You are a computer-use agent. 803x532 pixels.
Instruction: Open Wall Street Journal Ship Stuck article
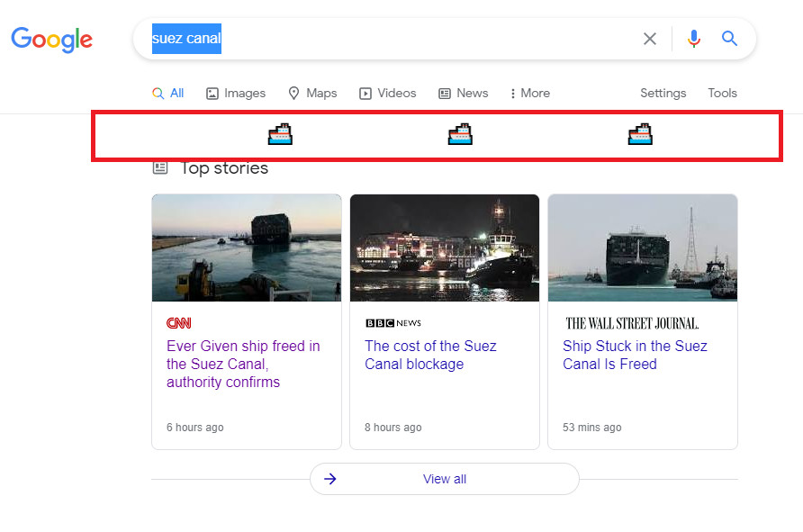coord(635,355)
